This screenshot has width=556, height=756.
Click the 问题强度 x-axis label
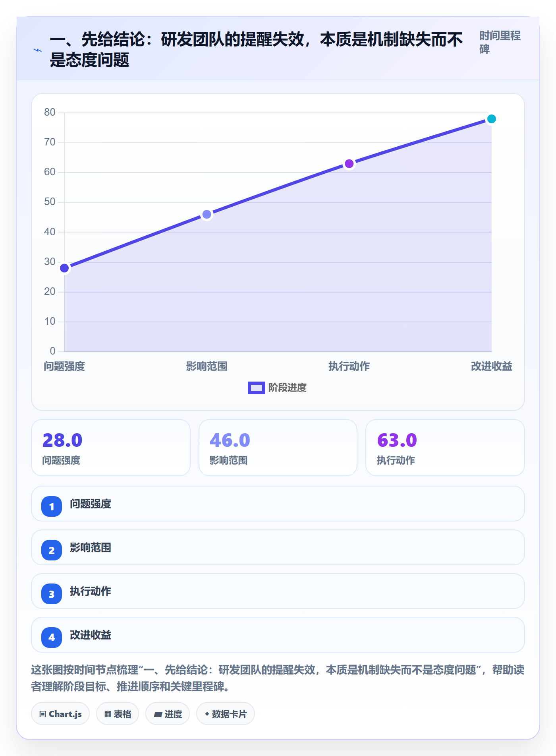[64, 366]
